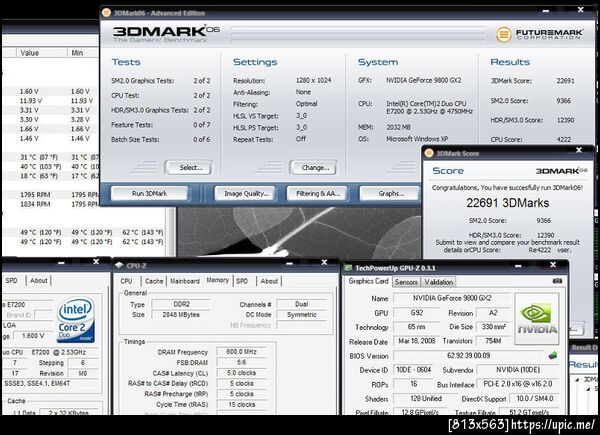
Task: Click the GPU-Z title bar icon
Action: [348, 268]
